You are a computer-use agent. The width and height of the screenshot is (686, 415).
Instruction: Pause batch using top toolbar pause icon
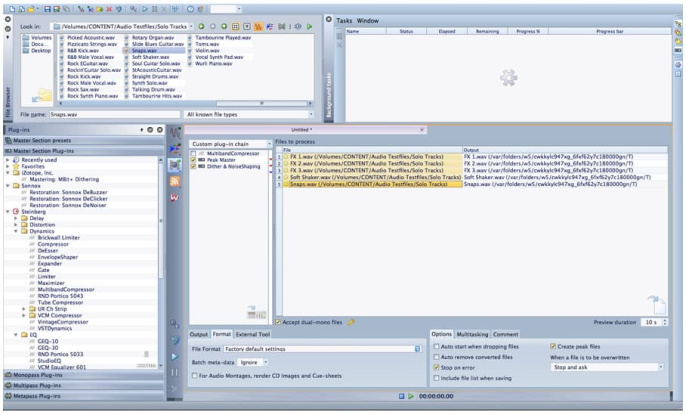click(x=154, y=9)
